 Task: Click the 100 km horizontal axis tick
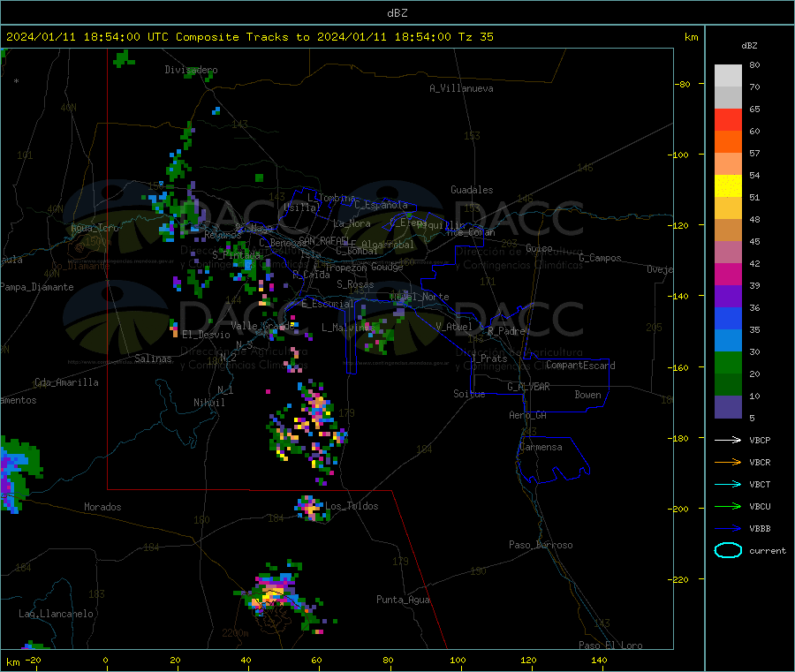coord(458,660)
